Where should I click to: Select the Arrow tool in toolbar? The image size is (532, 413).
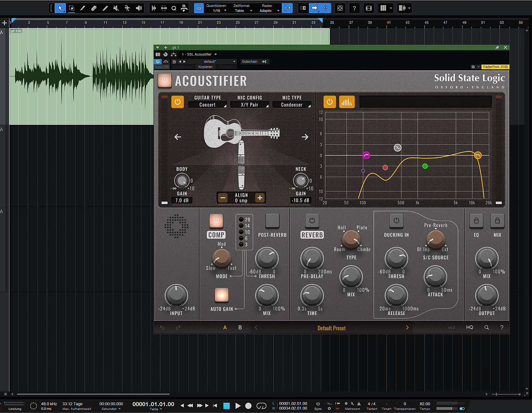(x=60, y=8)
